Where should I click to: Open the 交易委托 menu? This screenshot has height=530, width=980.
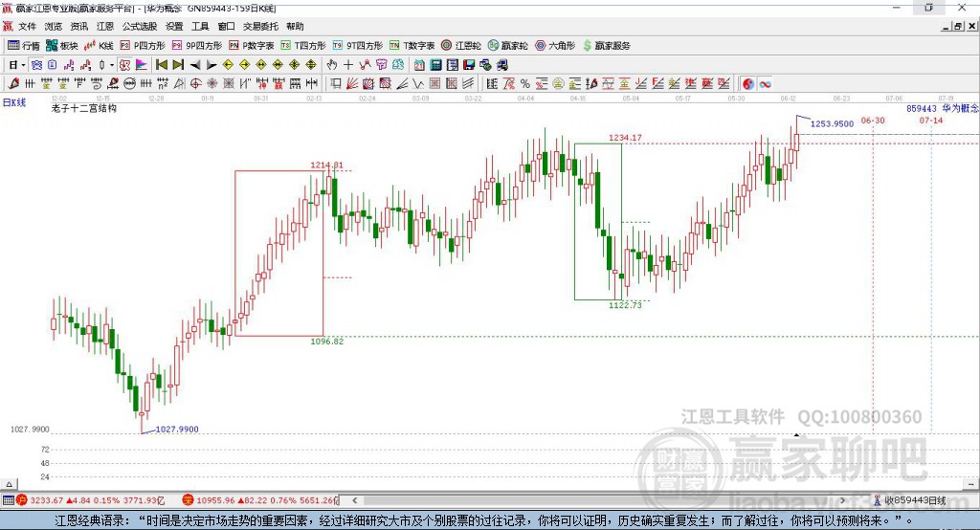pos(260,26)
